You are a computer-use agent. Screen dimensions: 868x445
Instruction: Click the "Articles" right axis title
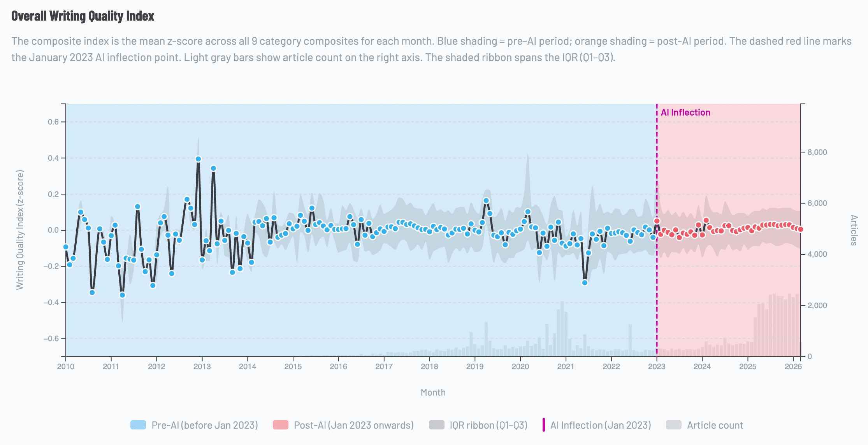tap(854, 230)
